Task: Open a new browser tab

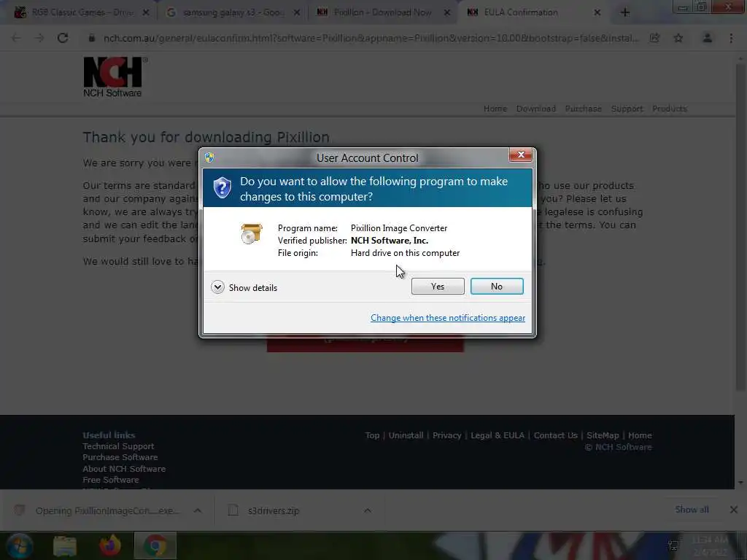Action: coord(625,12)
